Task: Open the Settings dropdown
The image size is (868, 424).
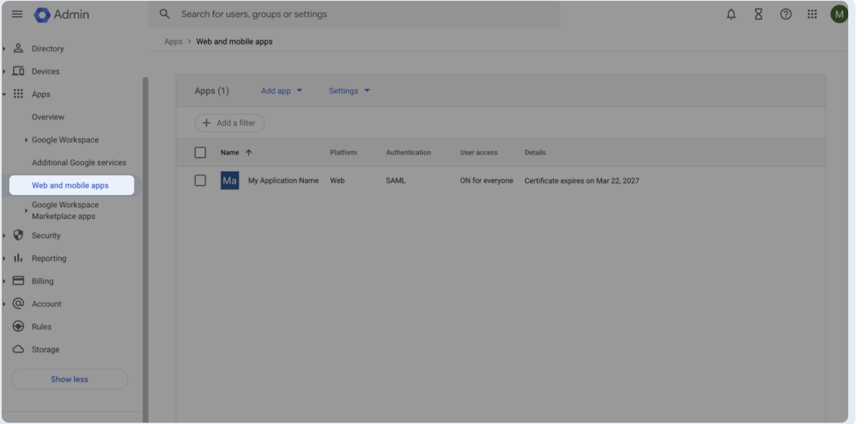Action: coord(349,91)
